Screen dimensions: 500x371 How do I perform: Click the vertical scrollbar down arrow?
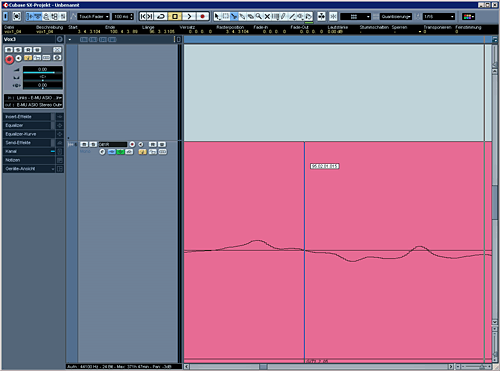pos(495,322)
